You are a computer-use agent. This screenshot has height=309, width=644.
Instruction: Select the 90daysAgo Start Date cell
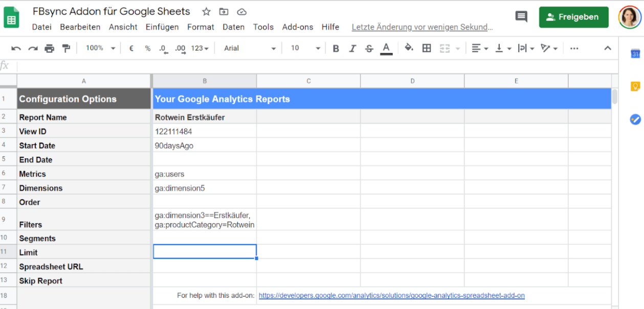[205, 146]
